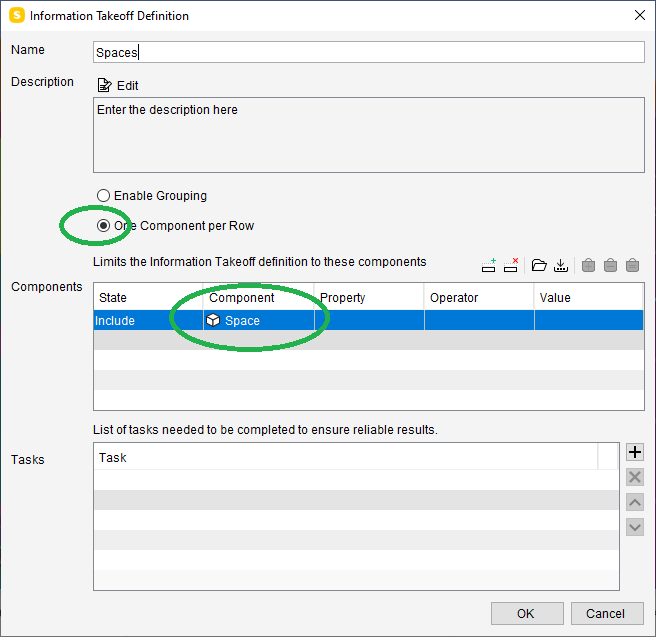Image resolution: width=656 pixels, height=637 pixels.
Task: Click the Property column header
Action: click(x=369, y=297)
